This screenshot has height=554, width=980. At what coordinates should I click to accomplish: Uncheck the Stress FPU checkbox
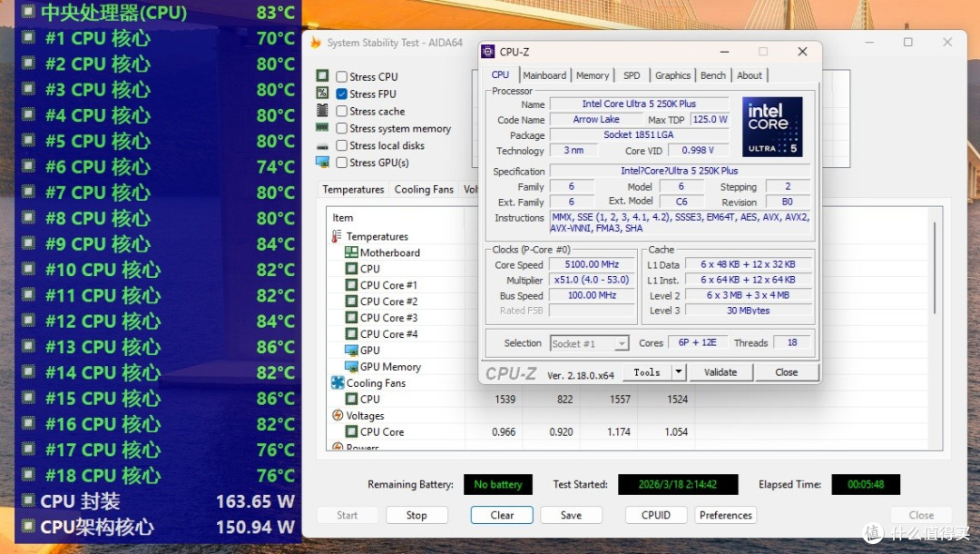click(341, 94)
